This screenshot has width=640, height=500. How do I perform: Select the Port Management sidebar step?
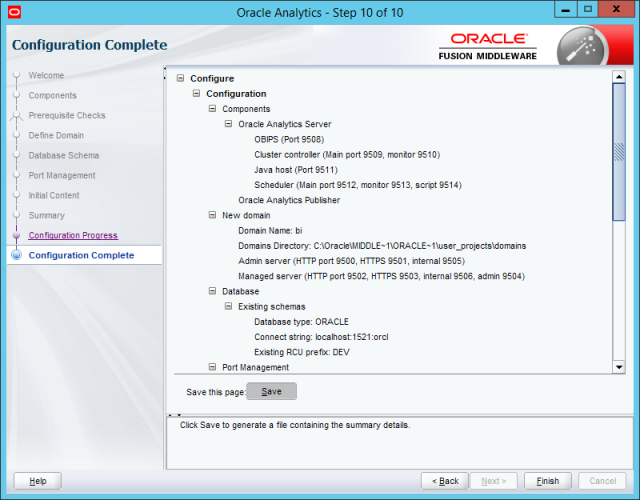click(x=62, y=175)
